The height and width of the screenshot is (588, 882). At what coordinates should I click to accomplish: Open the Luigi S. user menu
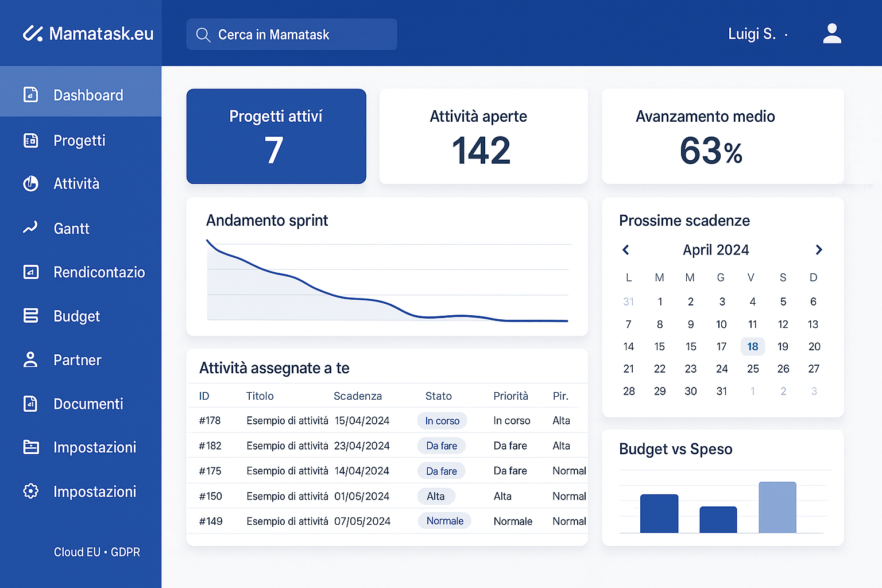point(757,34)
